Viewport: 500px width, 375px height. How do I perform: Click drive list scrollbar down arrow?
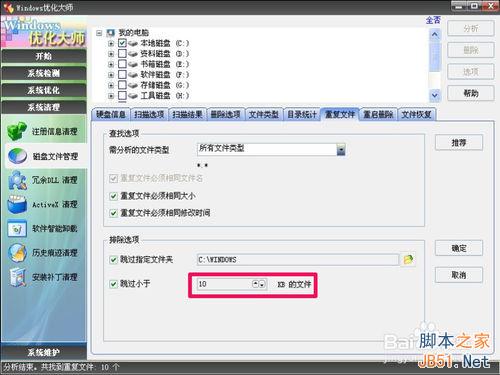pos(434,95)
